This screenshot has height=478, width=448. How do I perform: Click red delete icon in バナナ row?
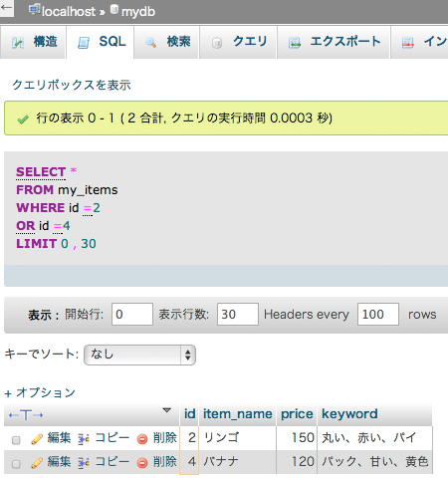pyautogui.click(x=142, y=463)
